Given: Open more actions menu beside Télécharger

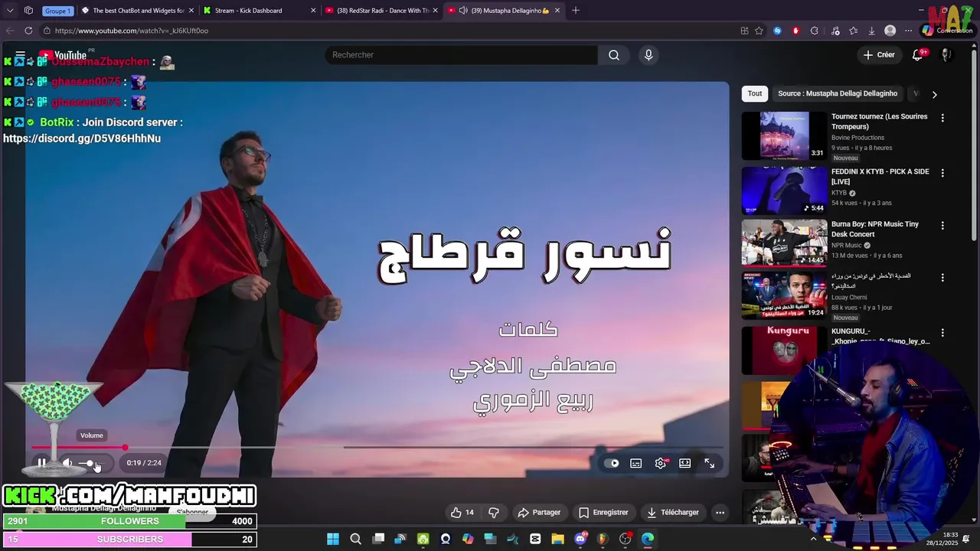Looking at the screenshot, I should [x=720, y=513].
